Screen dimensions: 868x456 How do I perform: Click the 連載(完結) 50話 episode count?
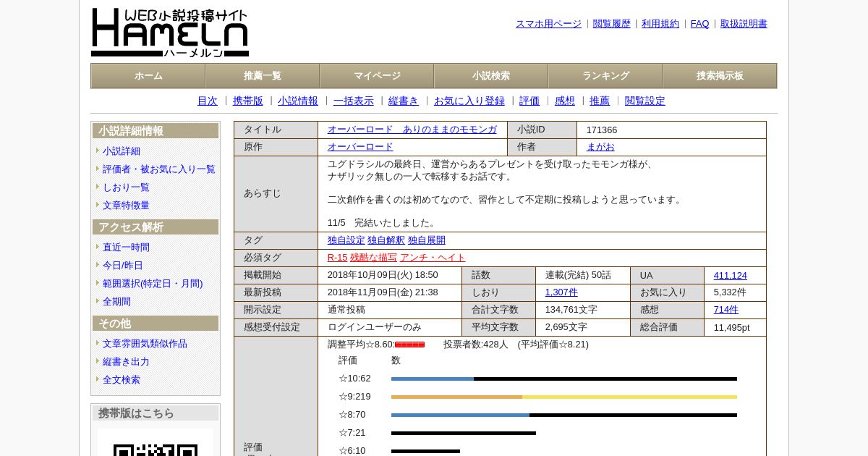click(578, 275)
